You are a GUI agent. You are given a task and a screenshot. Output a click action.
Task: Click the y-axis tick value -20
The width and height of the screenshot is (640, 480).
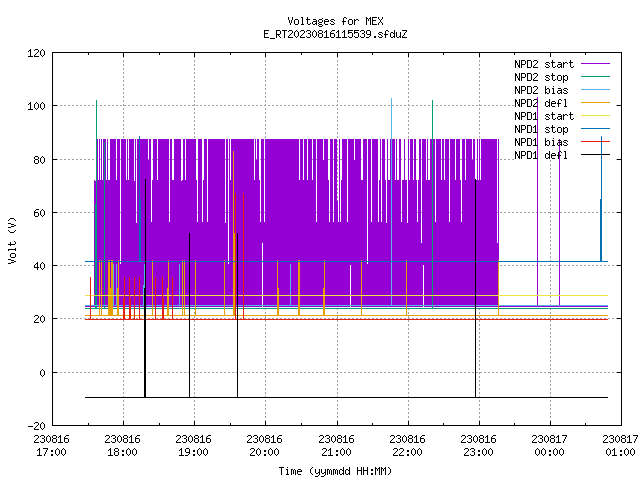pyautogui.click(x=36, y=426)
